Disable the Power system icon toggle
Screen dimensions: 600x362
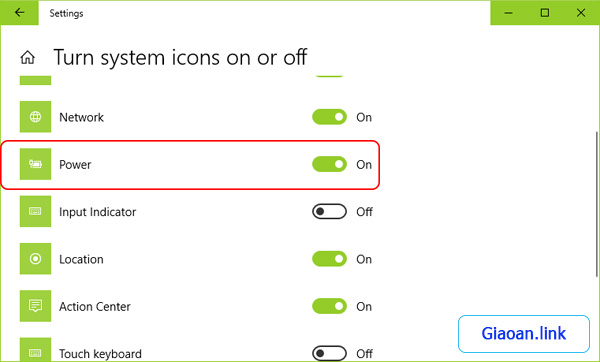pyautogui.click(x=329, y=164)
